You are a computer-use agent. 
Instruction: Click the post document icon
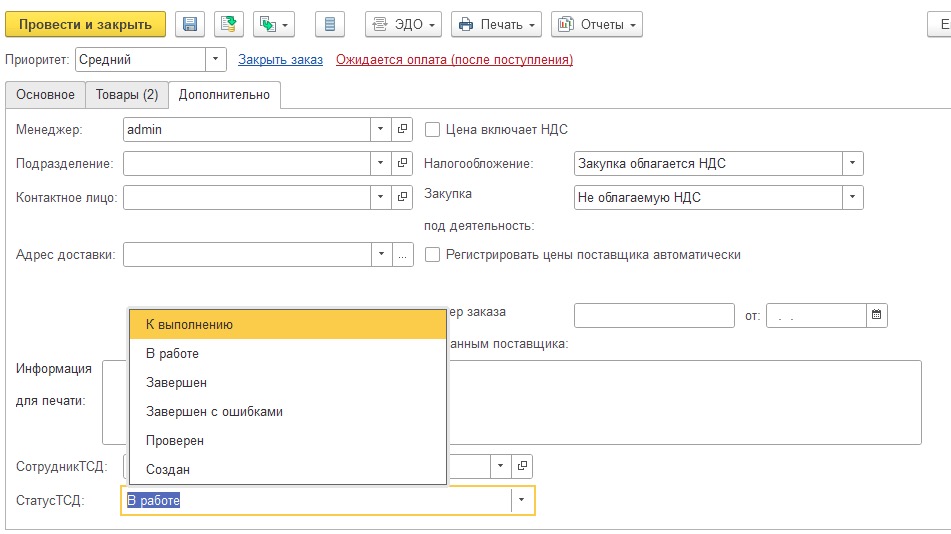pyautogui.click(x=229, y=24)
